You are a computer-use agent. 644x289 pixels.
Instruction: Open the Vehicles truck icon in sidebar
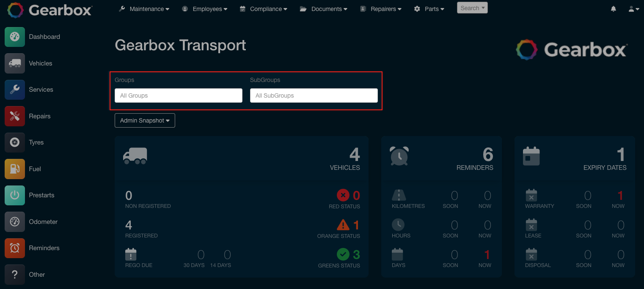point(15,63)
